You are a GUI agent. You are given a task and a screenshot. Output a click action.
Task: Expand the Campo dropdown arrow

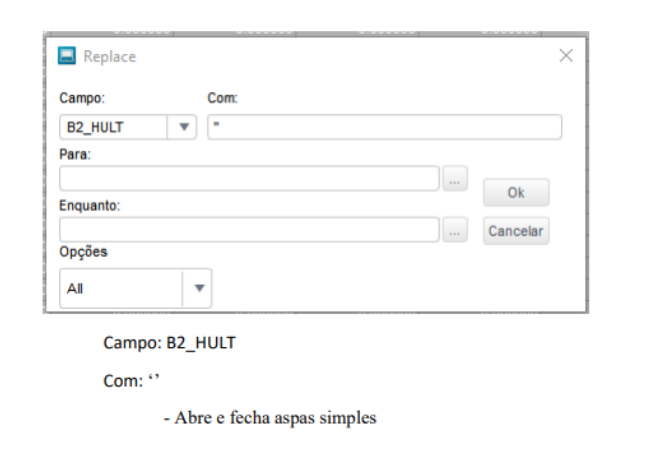[x=184, y=127]
